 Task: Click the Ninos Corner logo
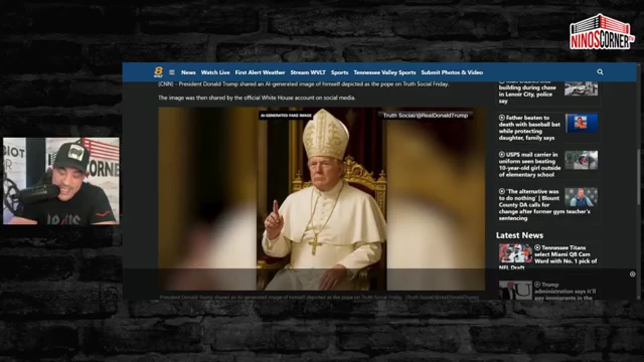point(602,32)
